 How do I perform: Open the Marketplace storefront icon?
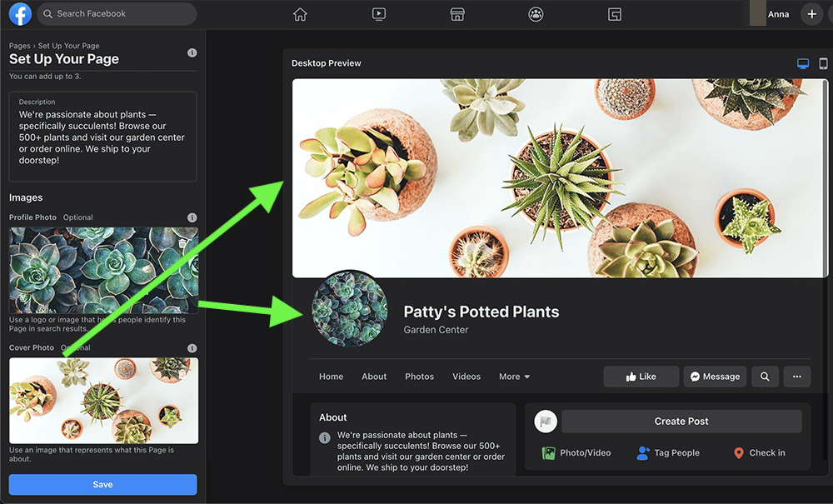[x=456, y=14]
